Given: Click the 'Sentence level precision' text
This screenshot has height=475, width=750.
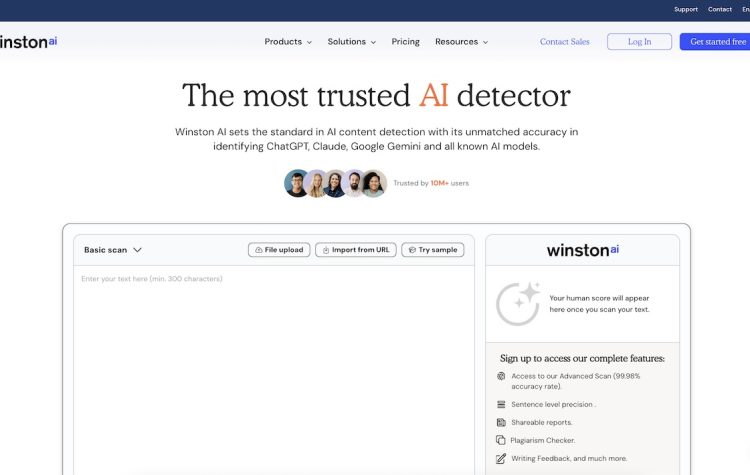Looking at the screenshot, I should [x=552, y=404].
